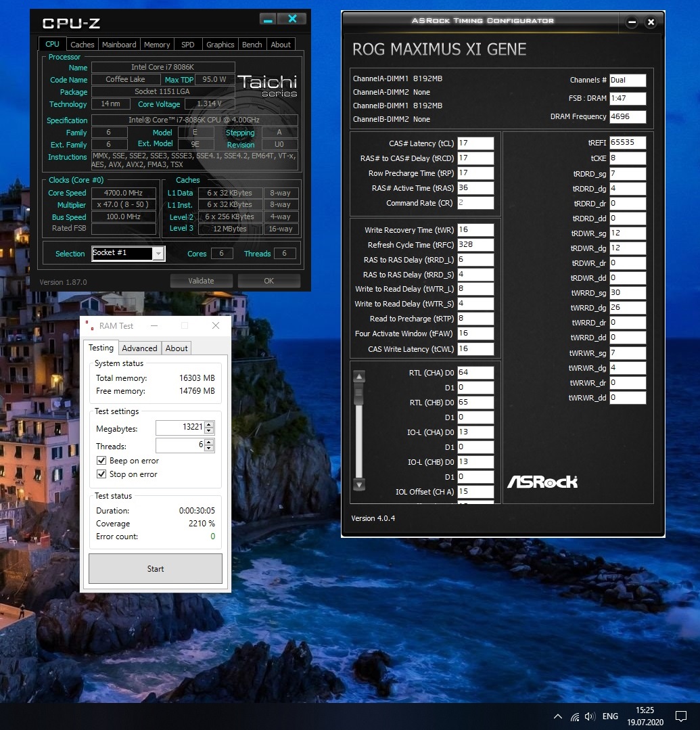The image size is (700, 730).
Task: Click the RAM Test app icon in title bar
Action: pyautogui.click(x=89, y=325)
